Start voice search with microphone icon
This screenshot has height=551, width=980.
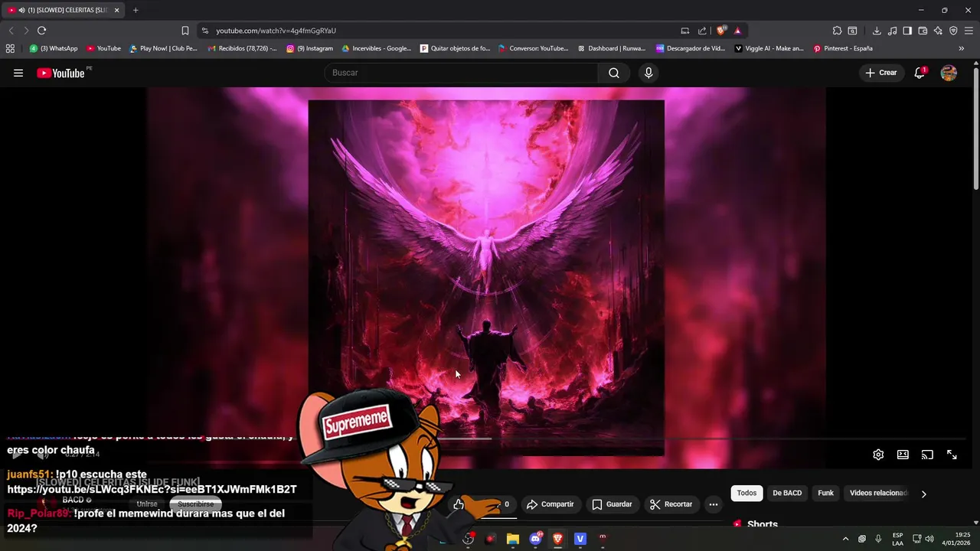pyautogui.click(x=648, y=73)
